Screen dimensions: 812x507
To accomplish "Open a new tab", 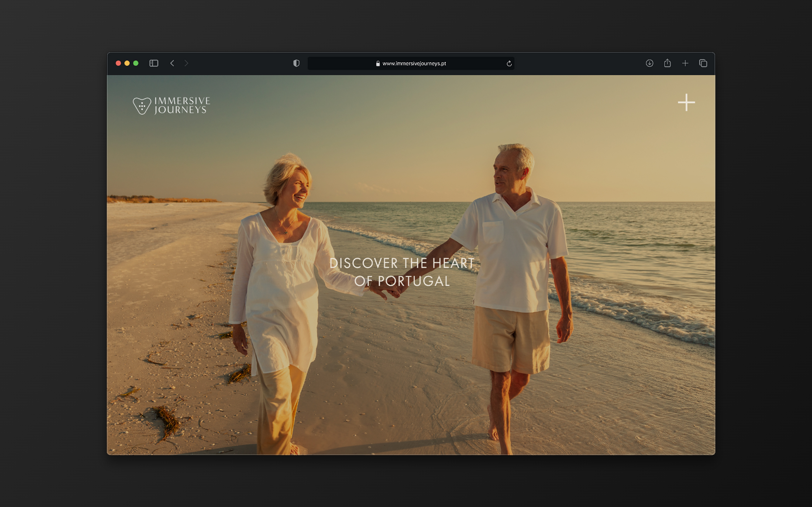I will [x=685, y=63].
